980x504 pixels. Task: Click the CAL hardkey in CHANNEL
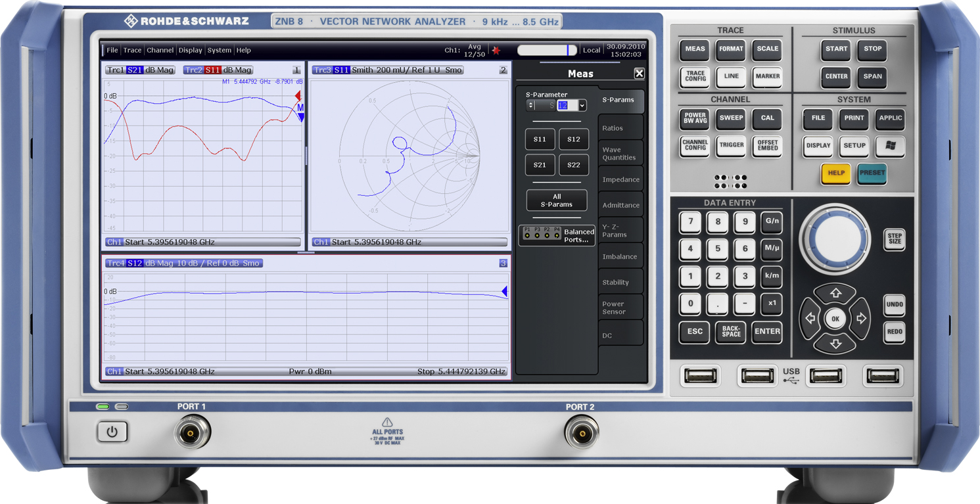click(767, 118)
